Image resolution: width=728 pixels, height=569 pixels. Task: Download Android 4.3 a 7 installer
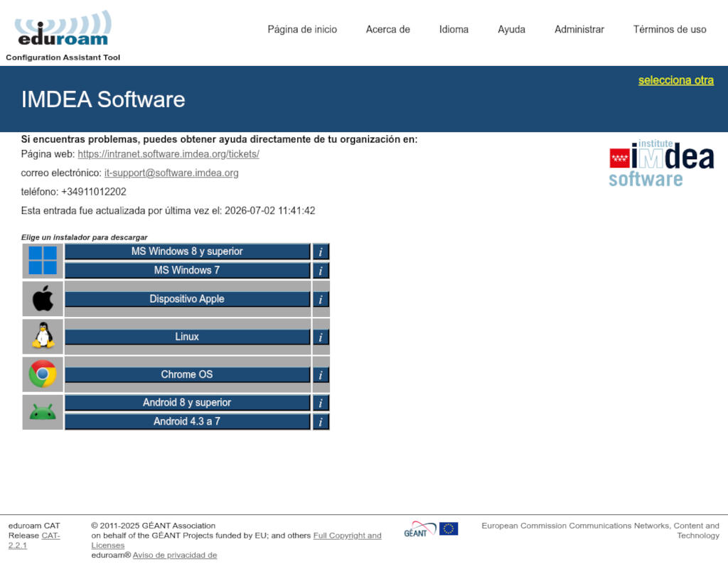click(187, 421)
